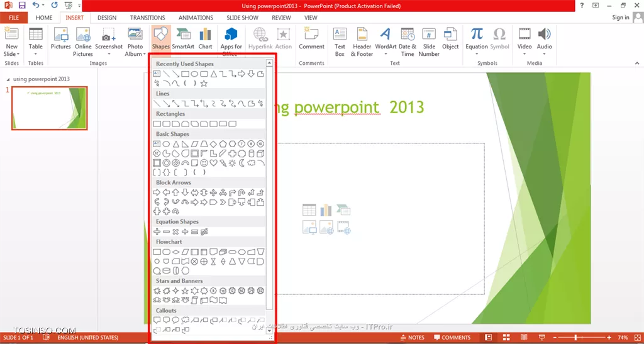The width and height of the screenshot is (644, 344).
Task: Switch to Slide Sorter view
Action: (x=506, y=338)
